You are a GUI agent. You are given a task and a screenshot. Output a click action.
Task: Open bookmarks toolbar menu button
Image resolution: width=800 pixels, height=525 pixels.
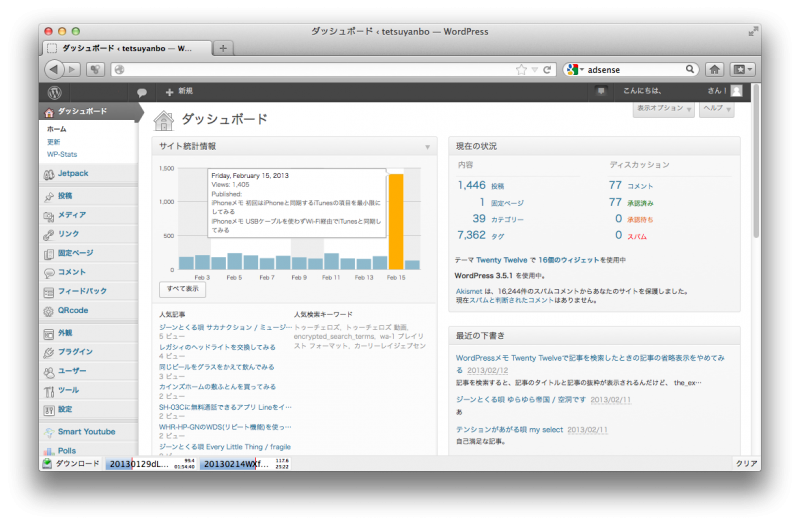742,69
